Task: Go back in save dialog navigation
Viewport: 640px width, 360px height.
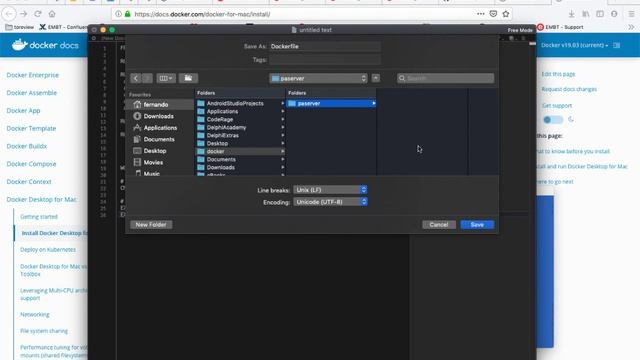Action: point(136,78)
